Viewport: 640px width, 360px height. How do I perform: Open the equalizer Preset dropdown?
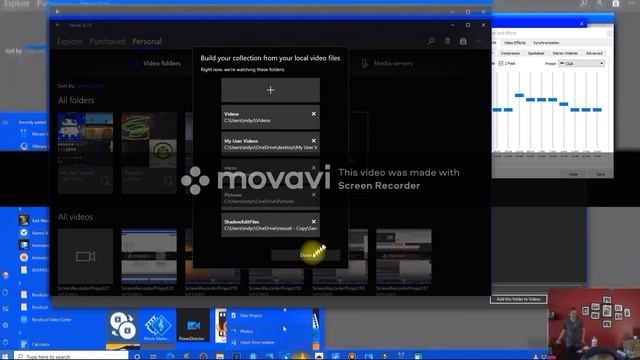(x=581, y=63)
